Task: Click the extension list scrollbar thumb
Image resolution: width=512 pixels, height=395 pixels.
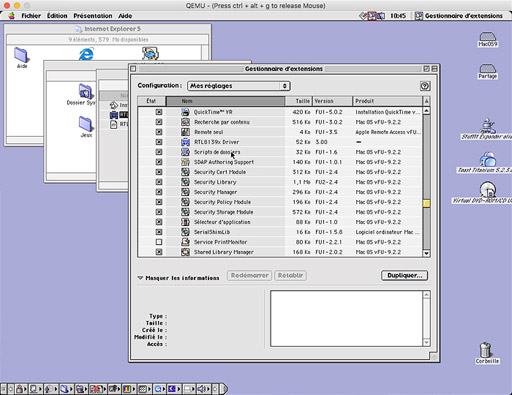Action: pos(426,203)
